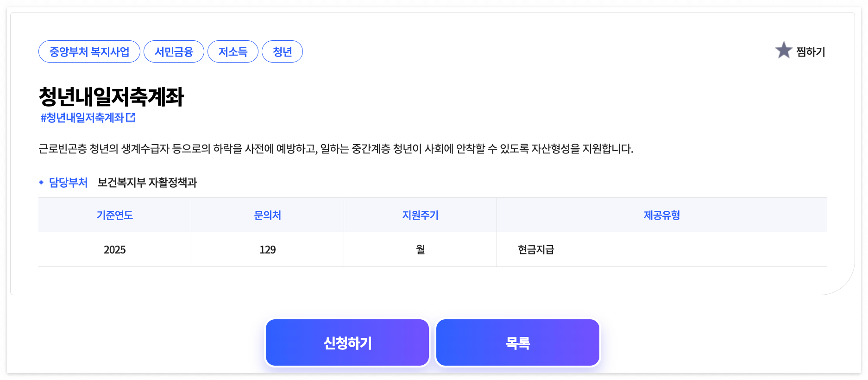Image resolution: width=868 pixels, height=380 pixels.
Task: Click the 2025 year value cell
Action: [114, 249]
